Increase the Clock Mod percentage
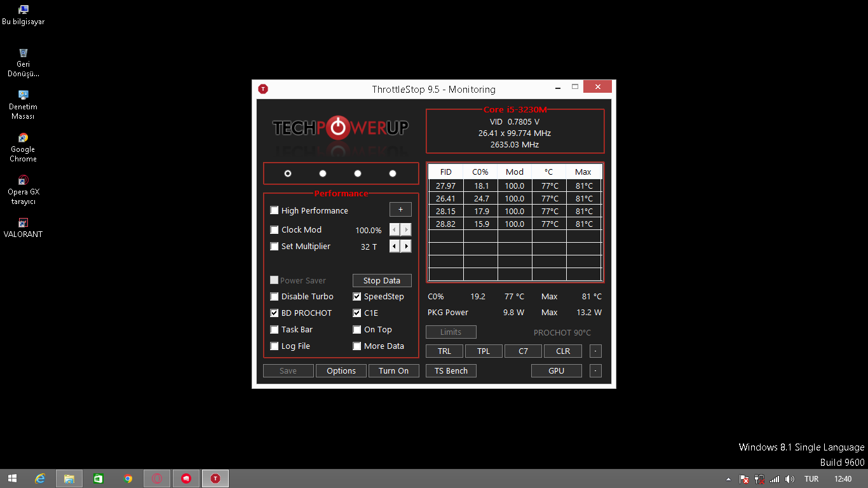The width and height of the screenshot is (868, 488). point(406,229)
